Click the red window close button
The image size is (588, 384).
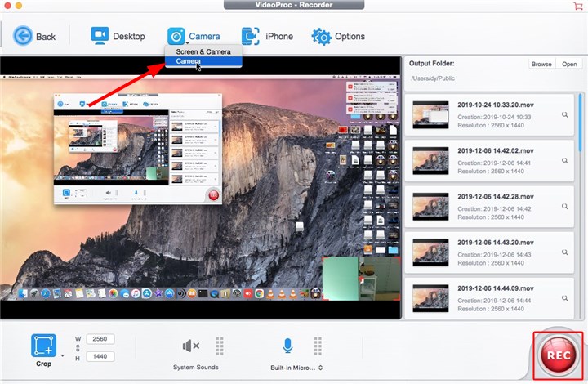(x=7, y=5)
